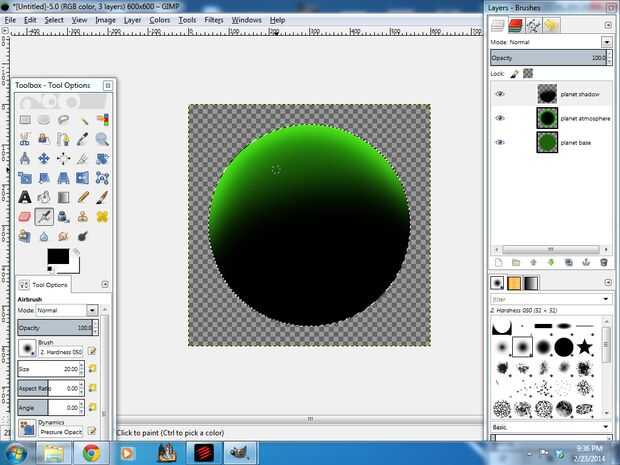Switch to the Channels tab
The height and width of the screenshot is (465, 620).
click(x=515, y=26)
